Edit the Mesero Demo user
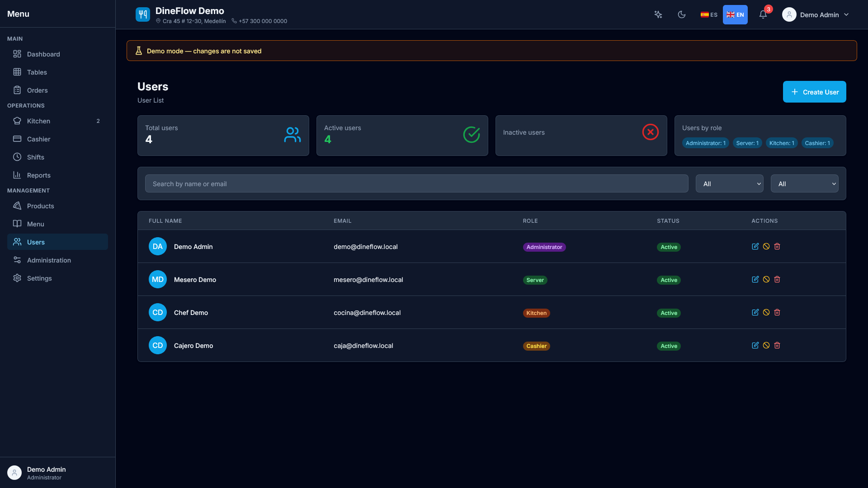Viewport: 868px width, 488px height. (x=755, y=279)
